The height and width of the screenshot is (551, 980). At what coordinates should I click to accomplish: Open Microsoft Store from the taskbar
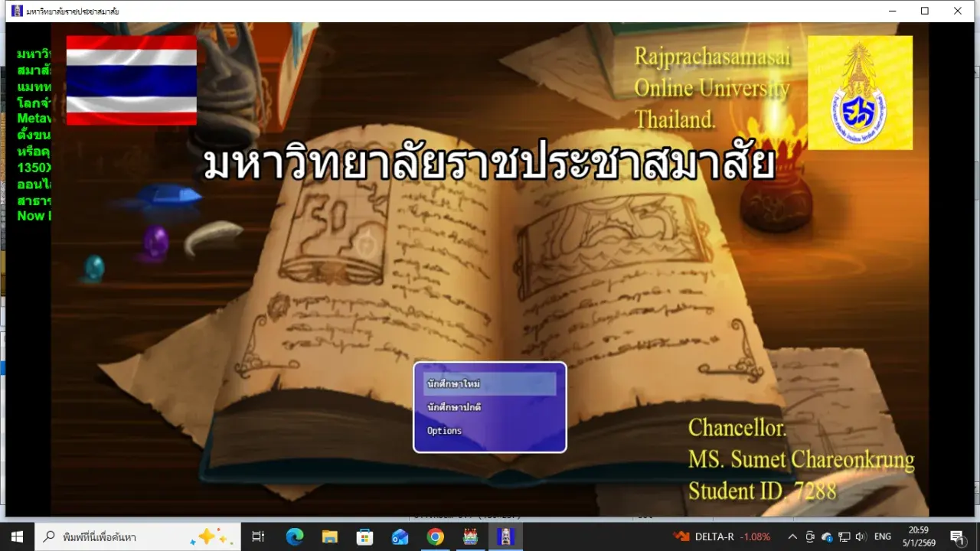(x=365, y=536)
